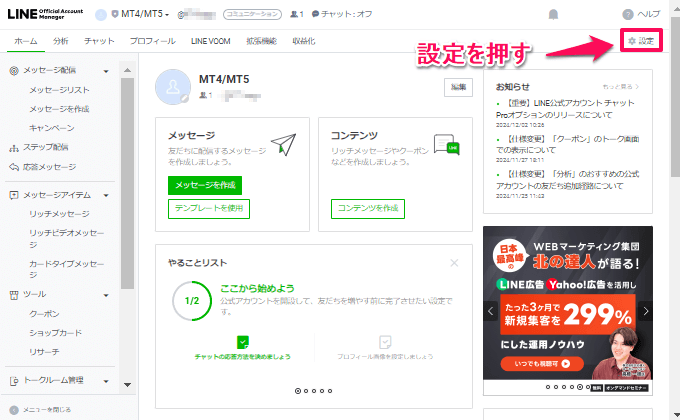The width and height of the screenshot is (680, 420).
Task: Open キャンペーン in sidebar
Action: click(52, 128)
